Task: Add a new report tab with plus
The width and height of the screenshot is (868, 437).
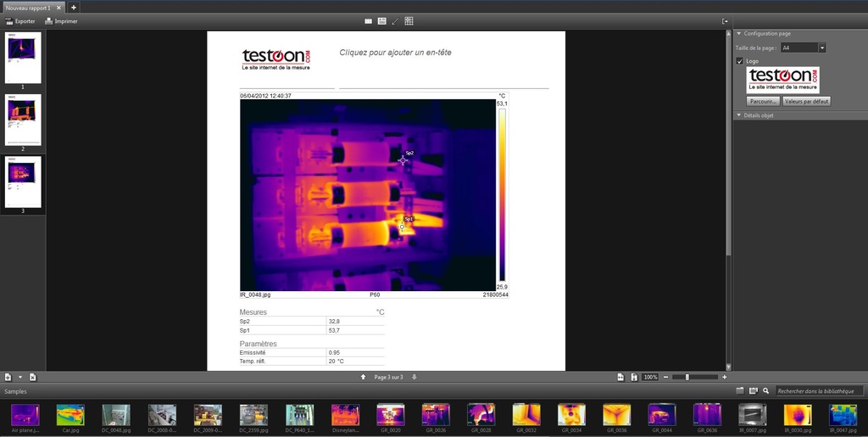Action: (74, 8)
